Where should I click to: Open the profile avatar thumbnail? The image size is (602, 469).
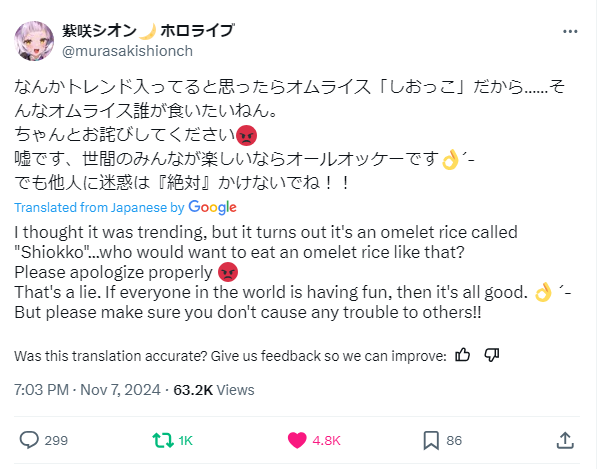pos(34,41)
